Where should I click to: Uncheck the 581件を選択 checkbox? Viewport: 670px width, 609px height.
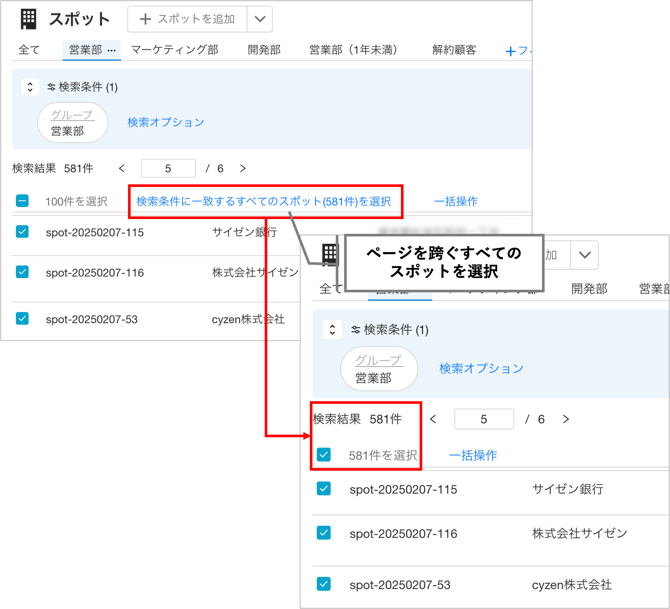[324, 455]
